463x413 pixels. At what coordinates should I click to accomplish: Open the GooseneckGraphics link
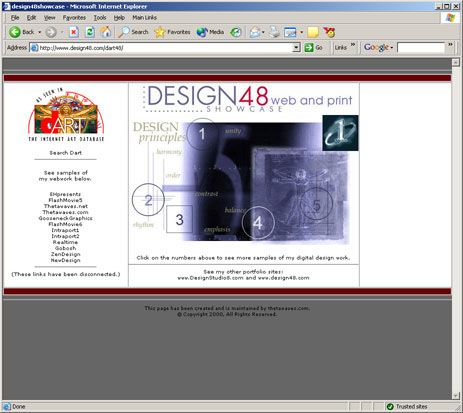tap(65, 218)
